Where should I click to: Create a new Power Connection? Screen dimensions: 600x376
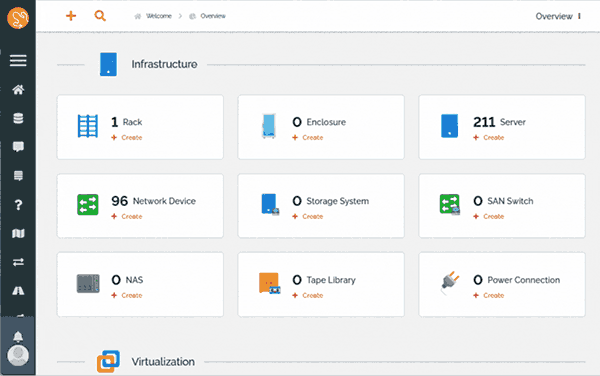coord(489,295)
